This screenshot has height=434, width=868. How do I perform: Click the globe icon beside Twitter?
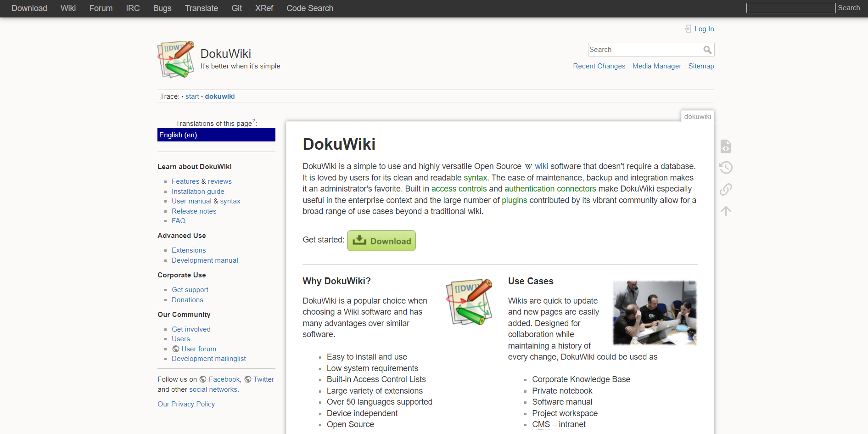[248, 379]
